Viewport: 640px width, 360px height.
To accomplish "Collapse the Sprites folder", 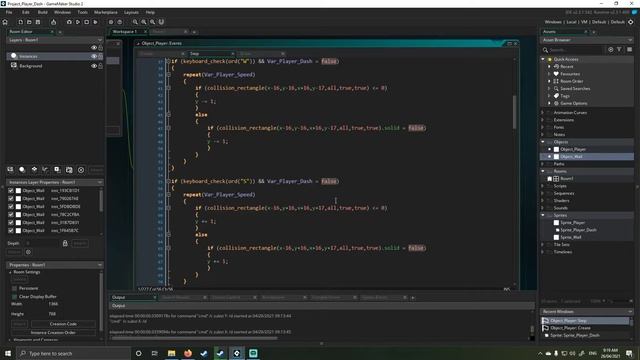I will 543,215.
